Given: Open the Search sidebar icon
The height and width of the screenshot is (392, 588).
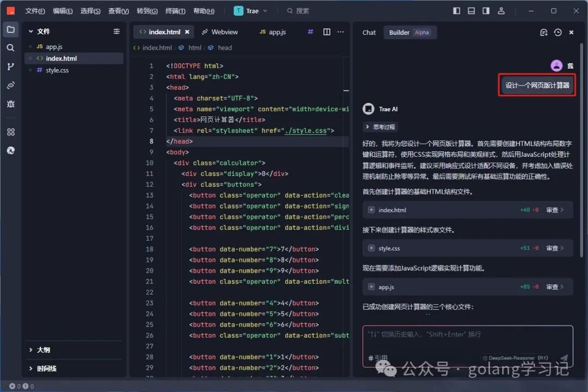Looking at the screenshot, I should 10,48.
